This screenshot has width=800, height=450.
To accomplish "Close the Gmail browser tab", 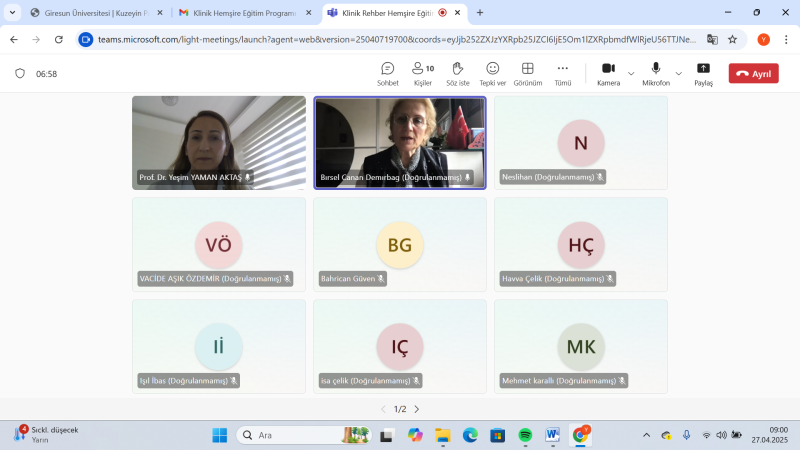I will coord(309,13).
